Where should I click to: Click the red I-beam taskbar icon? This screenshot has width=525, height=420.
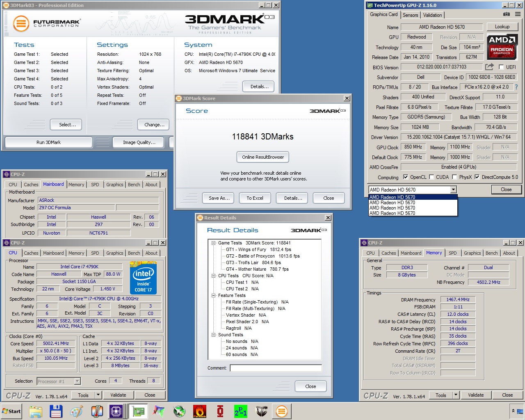(220, 411)
